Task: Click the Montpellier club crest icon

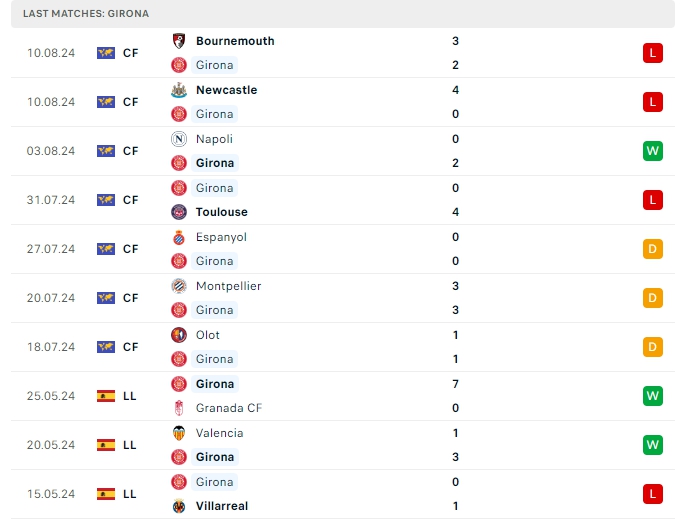Action: click(x=179, y=286)
